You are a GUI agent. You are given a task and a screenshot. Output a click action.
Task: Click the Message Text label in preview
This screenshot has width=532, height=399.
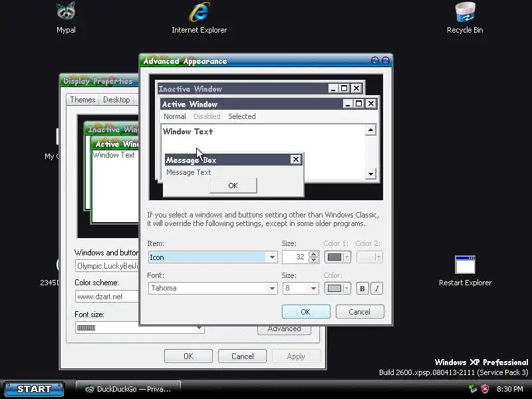click(x=189, y=172)
